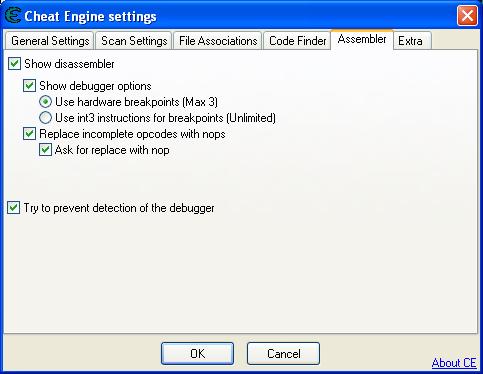
Task: Click the Cancel button
Action: point(283,353)
